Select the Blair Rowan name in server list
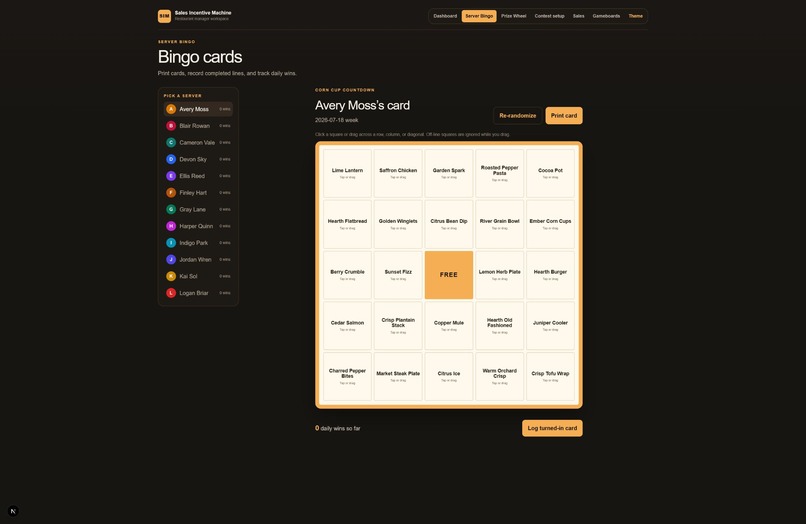The width and height of the screenshot is (806, 524). [194, 125]
